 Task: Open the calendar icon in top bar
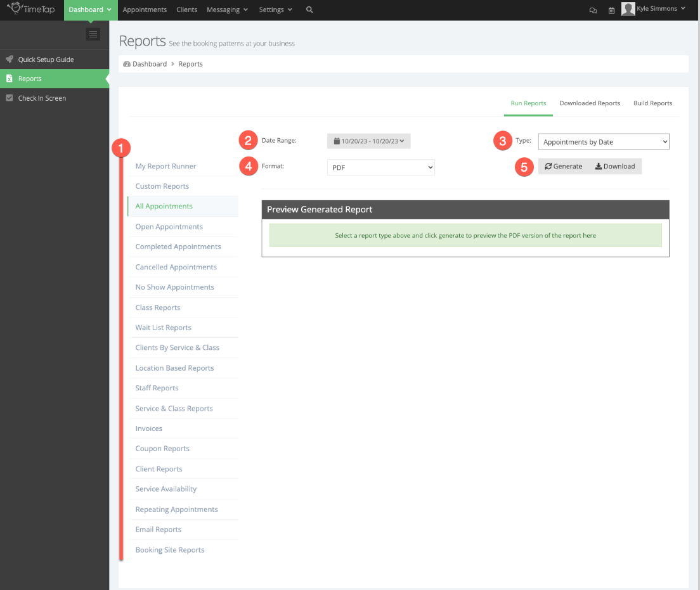tap(611, 10)
